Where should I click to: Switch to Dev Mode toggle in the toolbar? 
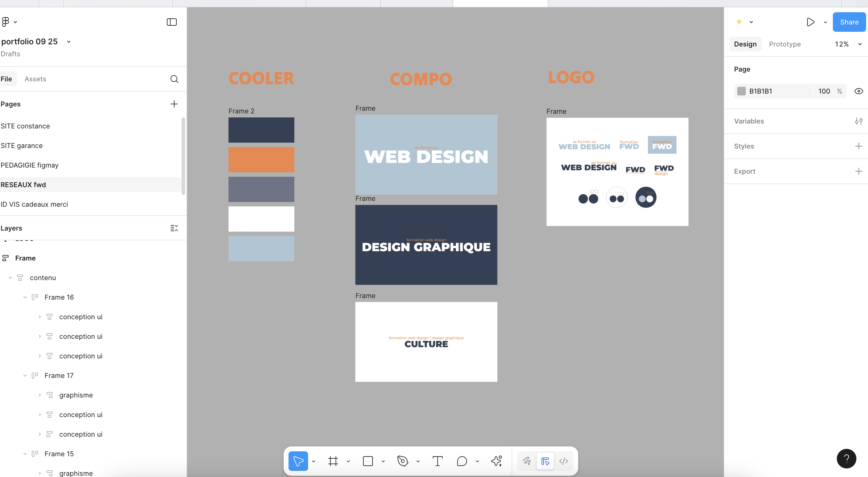pyautogui.click(x=563, y=461)
